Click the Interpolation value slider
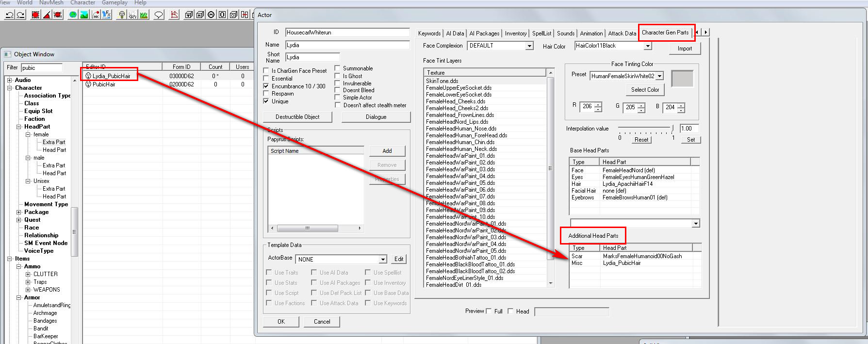 645,129
